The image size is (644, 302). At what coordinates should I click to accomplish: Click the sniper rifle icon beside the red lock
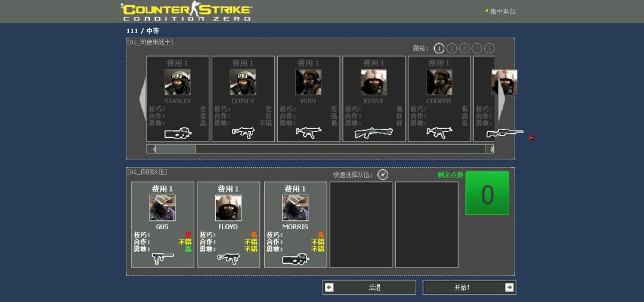[505, 133]
